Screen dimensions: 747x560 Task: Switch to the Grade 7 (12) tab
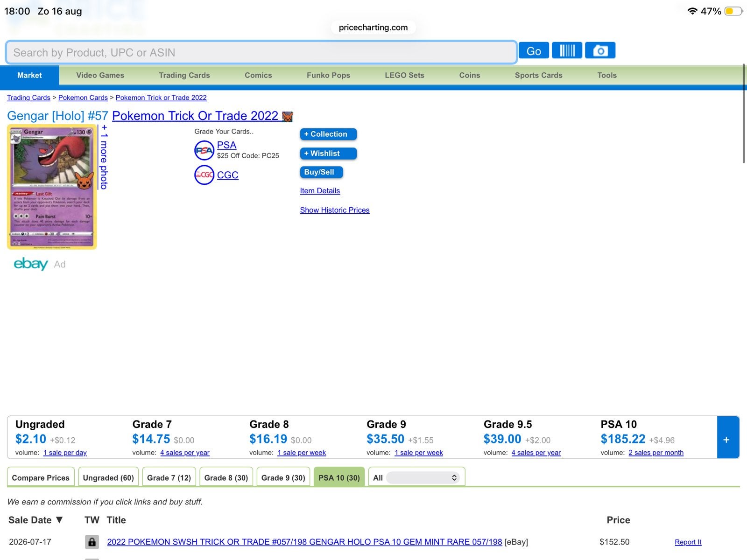tap(169, 477)
